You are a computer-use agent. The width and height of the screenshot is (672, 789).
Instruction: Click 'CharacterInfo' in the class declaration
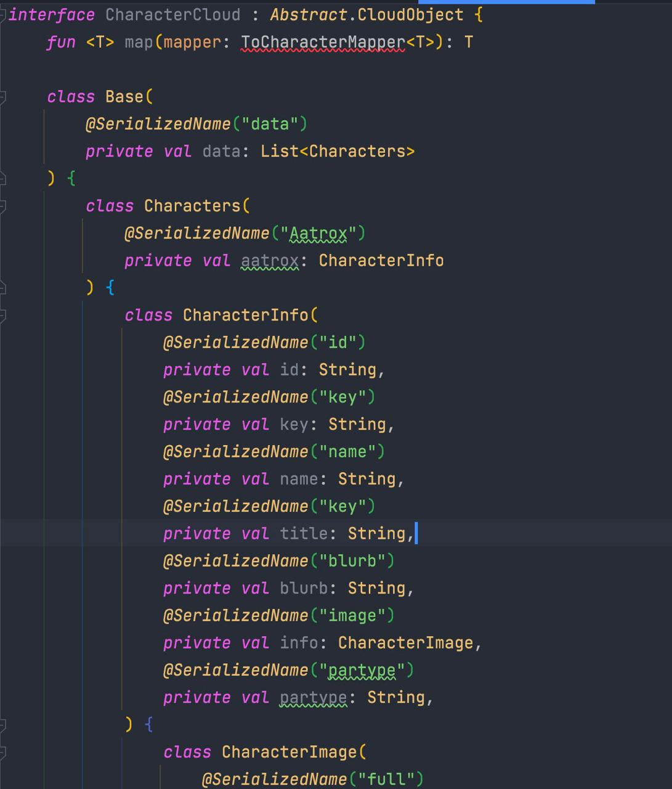(x=245, y=315)
